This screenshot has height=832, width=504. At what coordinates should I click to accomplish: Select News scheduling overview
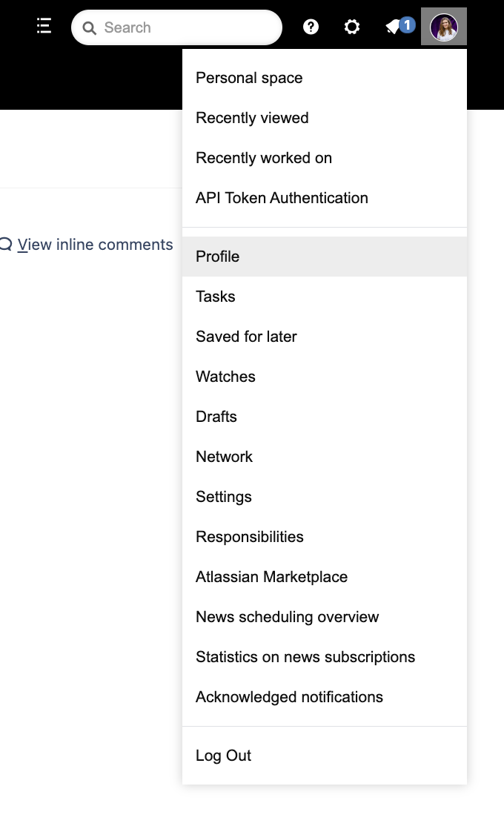tap(325, 617)
